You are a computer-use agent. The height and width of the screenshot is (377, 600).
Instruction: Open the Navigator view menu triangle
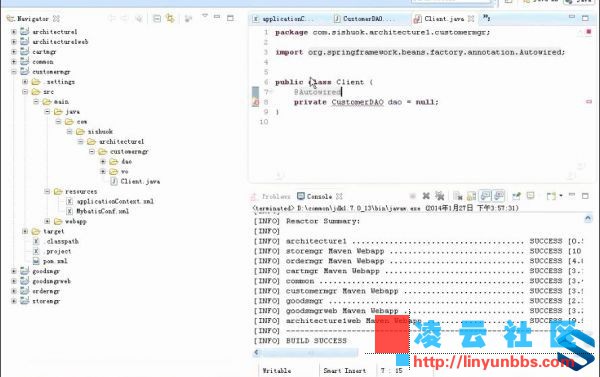[205, 16]
